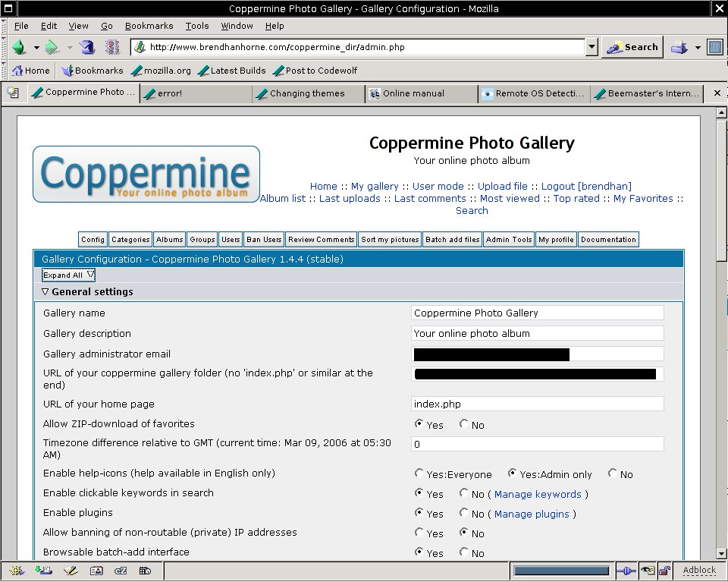This screenshot has height=582, width=728.
Task: Collapse the General settings section
Action: 45,291
